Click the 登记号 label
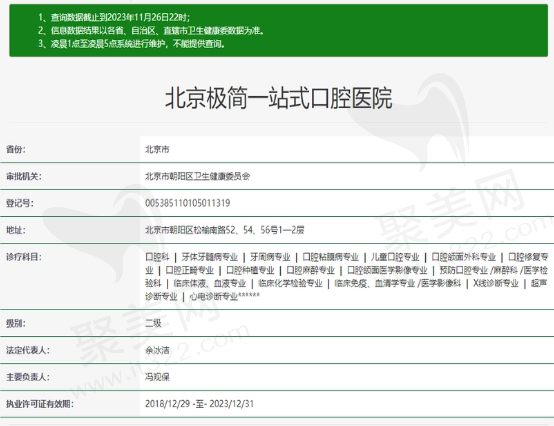The width and height of the screenshot is (554, 426). click(x=20, y=203)
